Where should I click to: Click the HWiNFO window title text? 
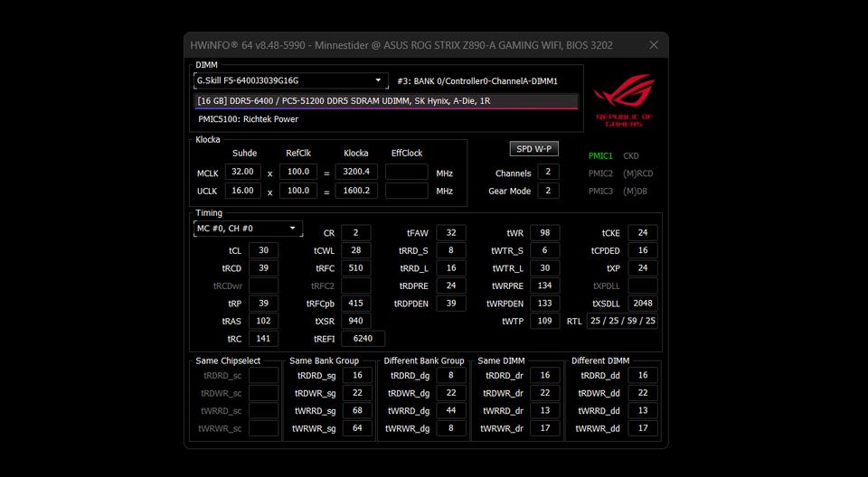coord(401,45)
